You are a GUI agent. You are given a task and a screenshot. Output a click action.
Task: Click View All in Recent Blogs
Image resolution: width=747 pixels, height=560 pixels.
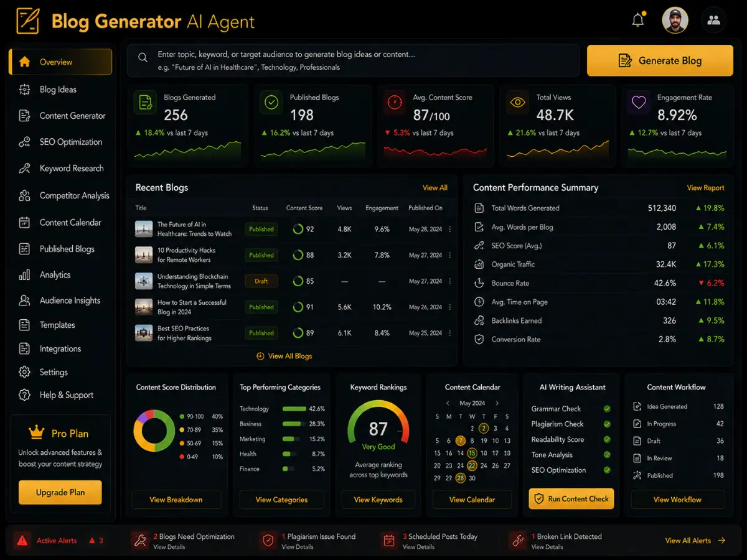point(435,187)
